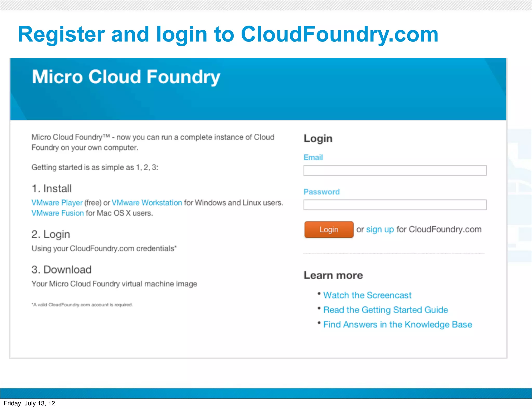
Task: Click the 'Learn more' heading
Action: click(x=333, y=275)
